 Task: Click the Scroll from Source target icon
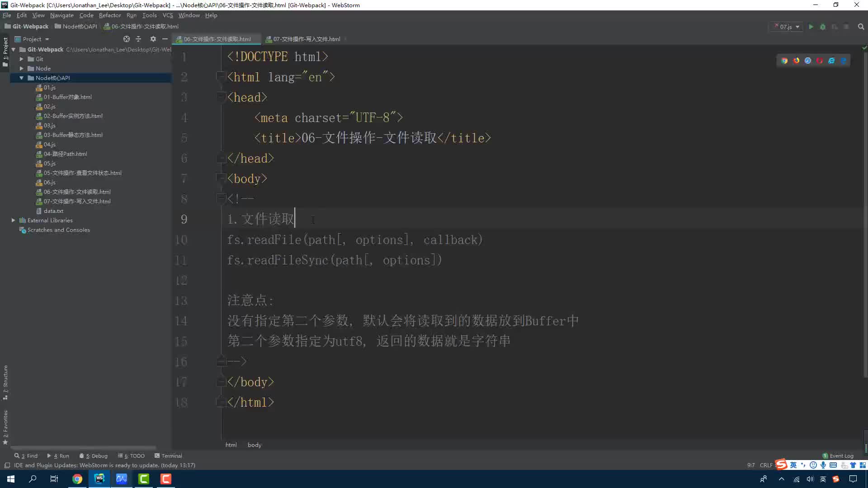127,39
